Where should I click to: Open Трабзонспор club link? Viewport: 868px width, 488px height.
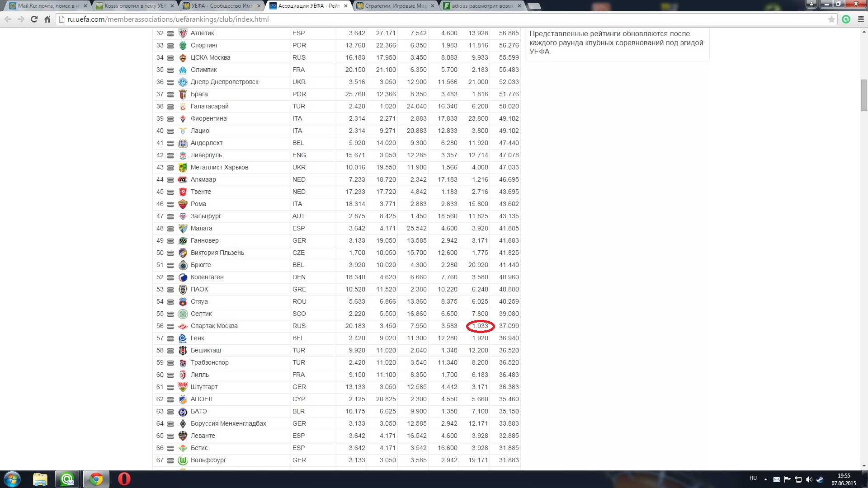pyautogui.click(x=209, y=363)
